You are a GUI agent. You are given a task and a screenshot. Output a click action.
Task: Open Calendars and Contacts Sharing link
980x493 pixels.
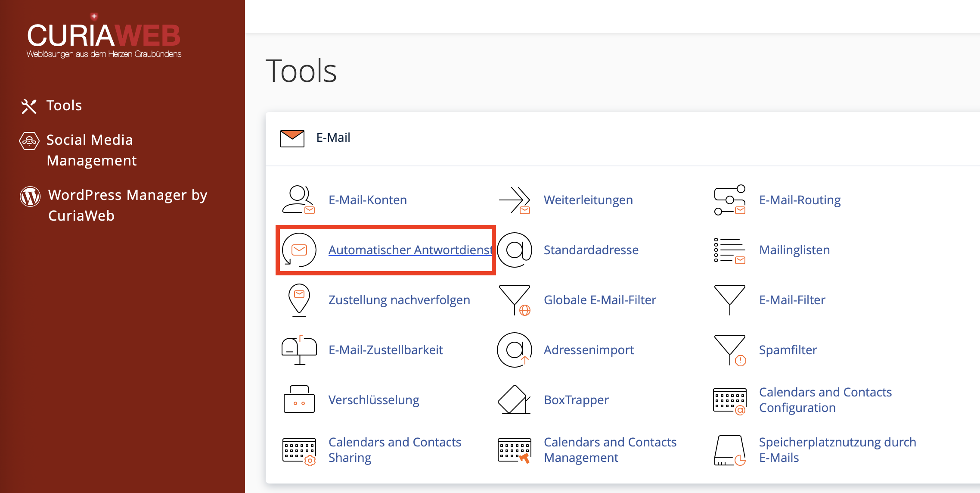[x=394, y=450]
